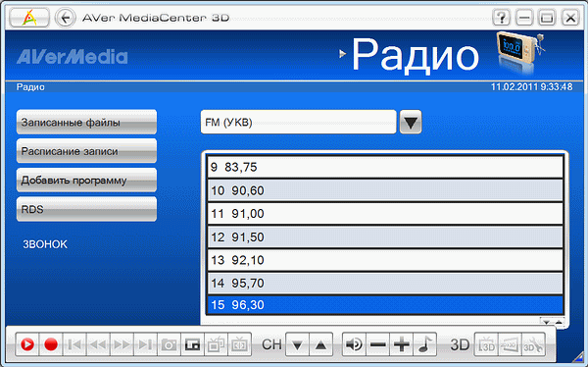Viewport: 588px width, 367px height.
Task: Start recording with the red record button
Action: pyautogui.click(x=51, y=344)
